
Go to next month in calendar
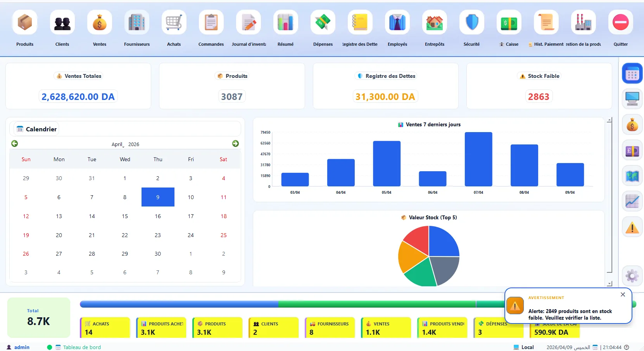click(x=235, y=143)
